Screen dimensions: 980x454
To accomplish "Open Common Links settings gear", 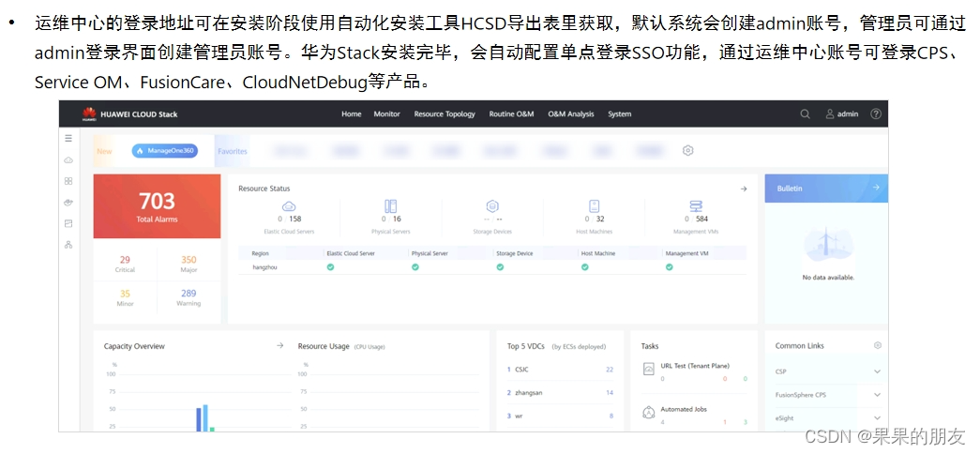I will (878, 345).
